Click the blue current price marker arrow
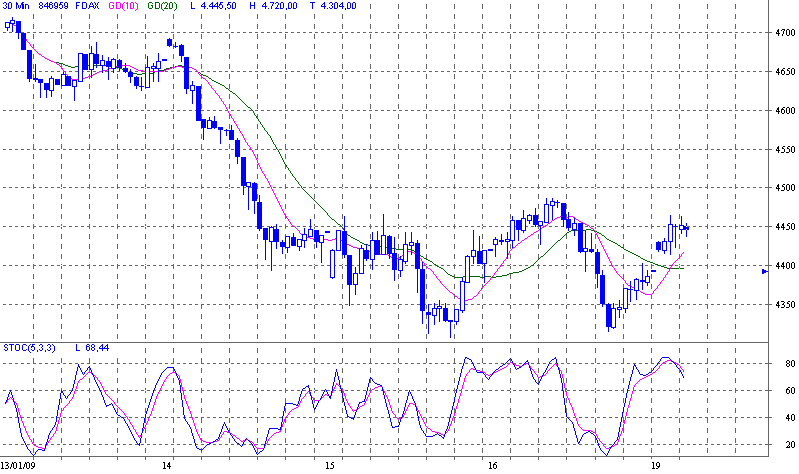799x474 pixels. coord(765,272)
